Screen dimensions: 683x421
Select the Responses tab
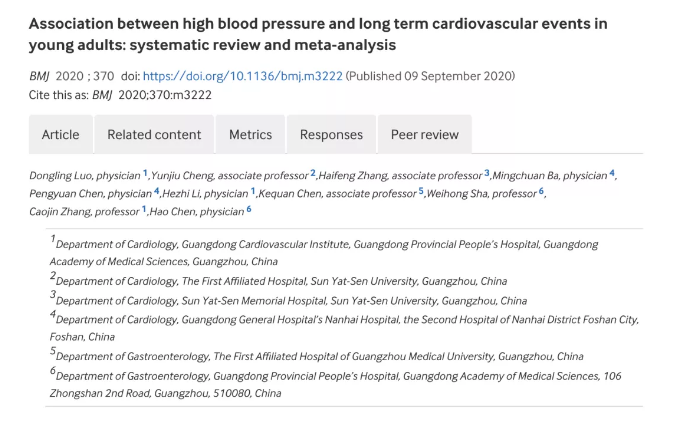pyautogui.click(x=331, y=135)
